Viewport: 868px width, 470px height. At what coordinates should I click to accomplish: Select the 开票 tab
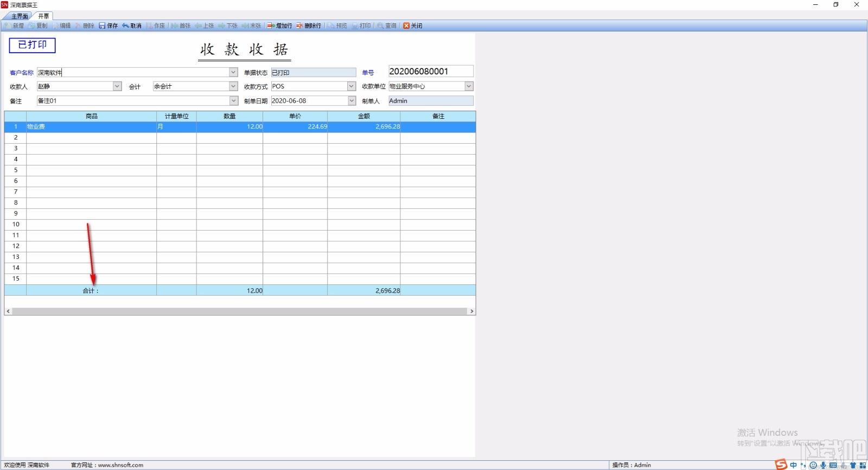(x=43, y=16)
